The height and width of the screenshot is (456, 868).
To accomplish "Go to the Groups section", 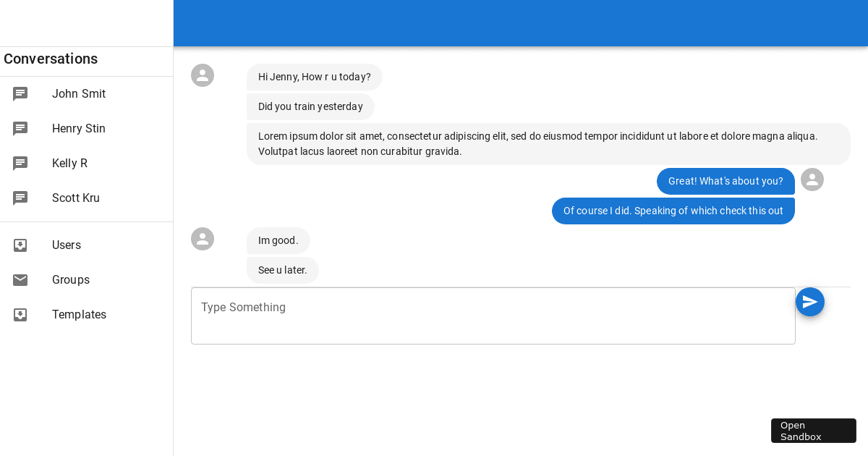I will click(x=71, y=279).
